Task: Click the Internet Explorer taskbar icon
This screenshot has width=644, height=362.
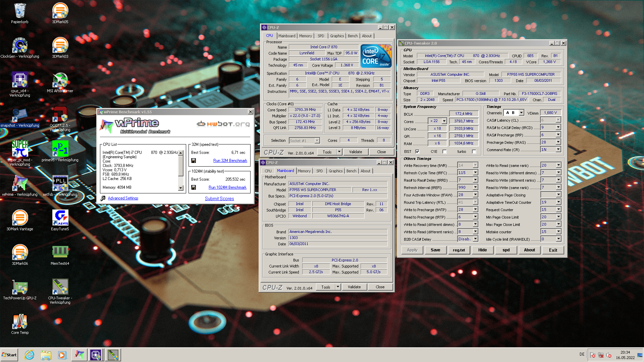Action: [x=30, y=355]
